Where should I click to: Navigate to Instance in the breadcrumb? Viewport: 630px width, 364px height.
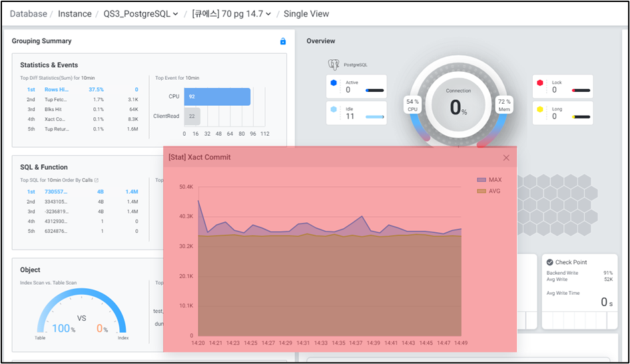(x=75, y=14)
